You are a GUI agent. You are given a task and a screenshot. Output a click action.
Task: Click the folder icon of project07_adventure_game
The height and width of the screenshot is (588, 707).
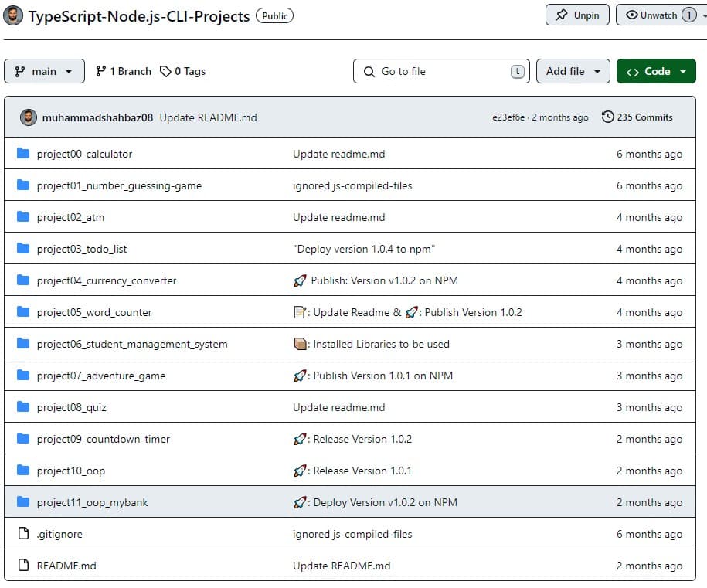(23, 375)
